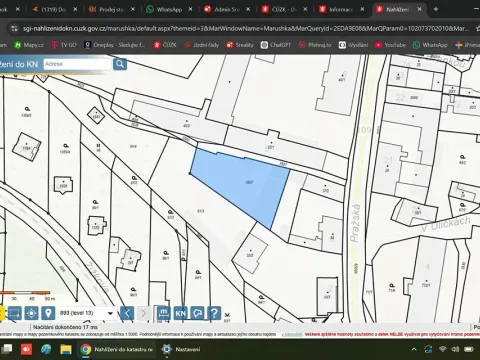Click the Wi-Fi network tray icon
The width and height of the screenshot is (480, 360).
click(x=442, y=349)
